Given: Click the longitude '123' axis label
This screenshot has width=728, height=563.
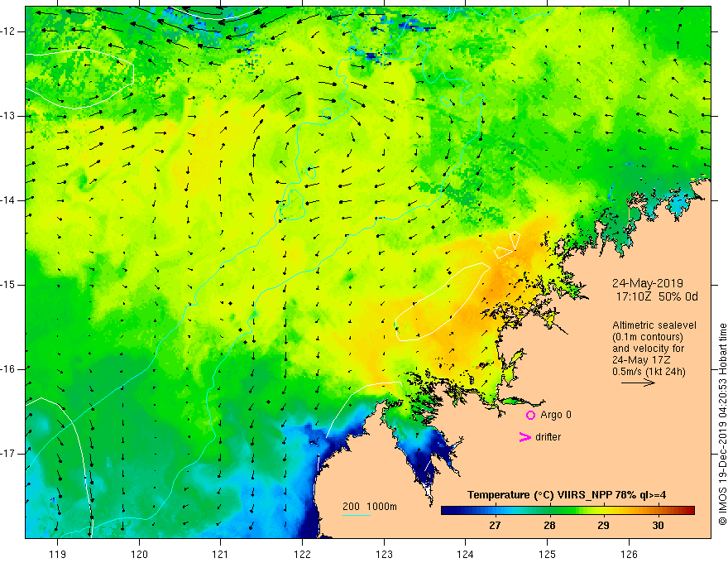Looking at the screenshot, I should [x=384, y=554].
